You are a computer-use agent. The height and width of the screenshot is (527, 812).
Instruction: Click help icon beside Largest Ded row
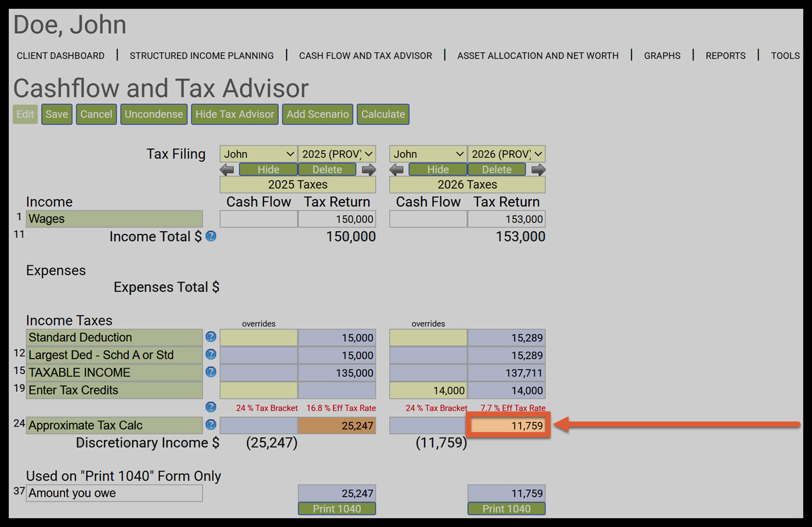(x=211, y=354)
